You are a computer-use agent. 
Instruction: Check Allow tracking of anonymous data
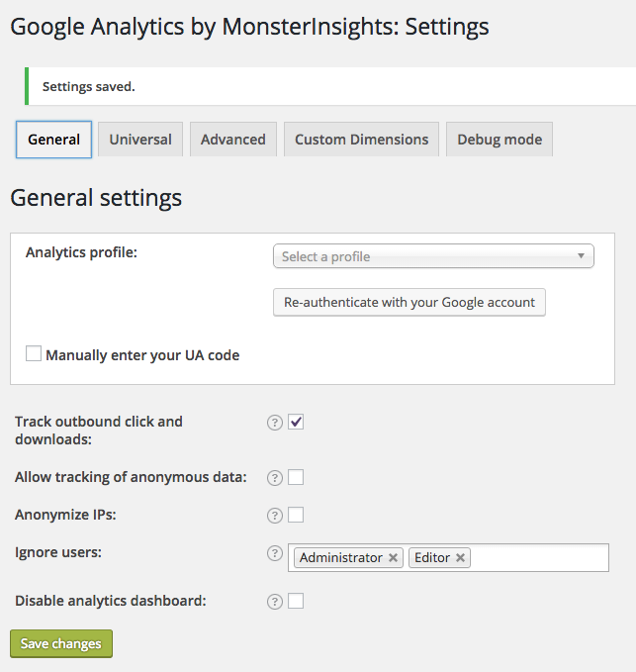coord(296,477)
